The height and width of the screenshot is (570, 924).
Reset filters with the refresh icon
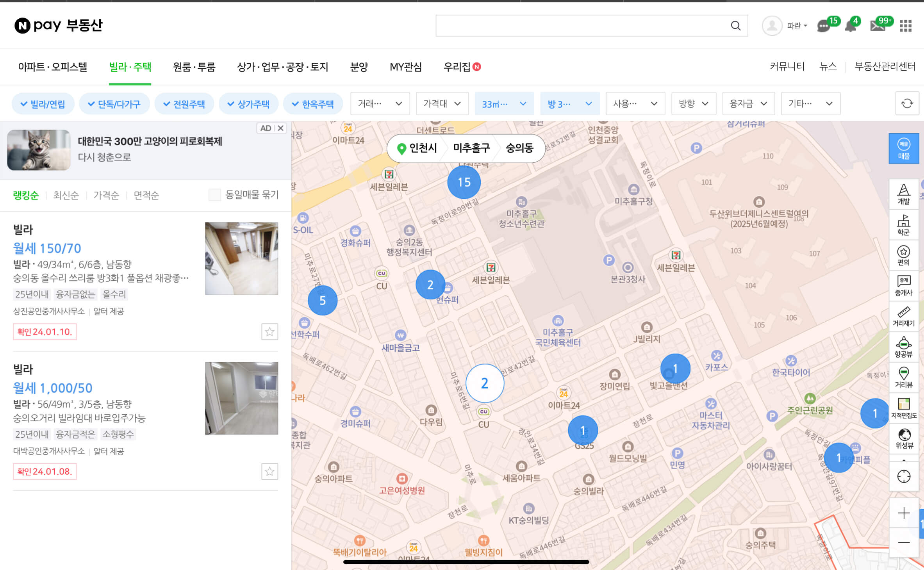coord(907,103)
